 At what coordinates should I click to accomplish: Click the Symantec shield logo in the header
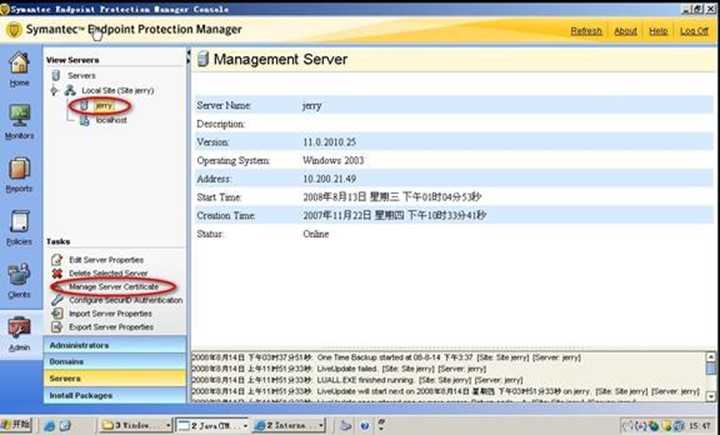pos(14,30)
